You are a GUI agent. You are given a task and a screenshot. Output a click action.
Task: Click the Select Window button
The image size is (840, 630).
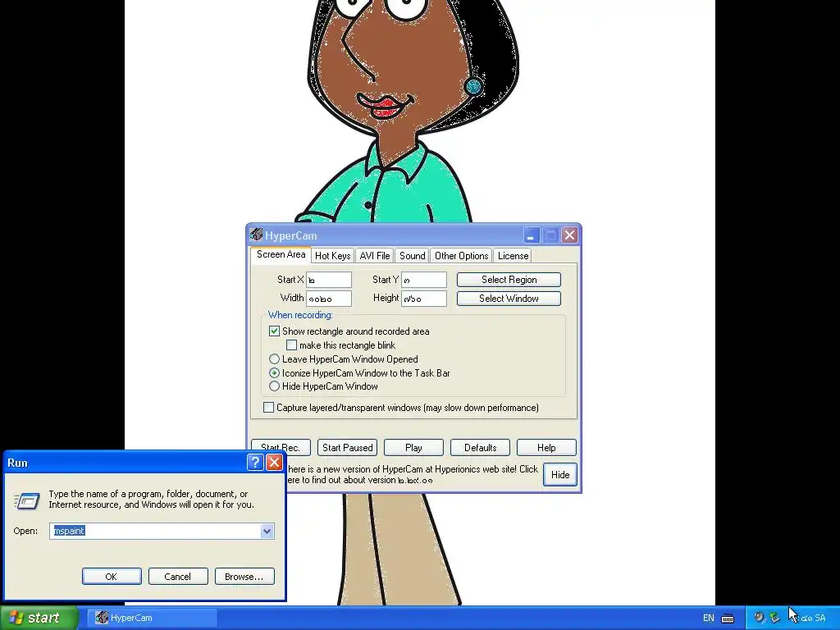click(x=509, y=299)
